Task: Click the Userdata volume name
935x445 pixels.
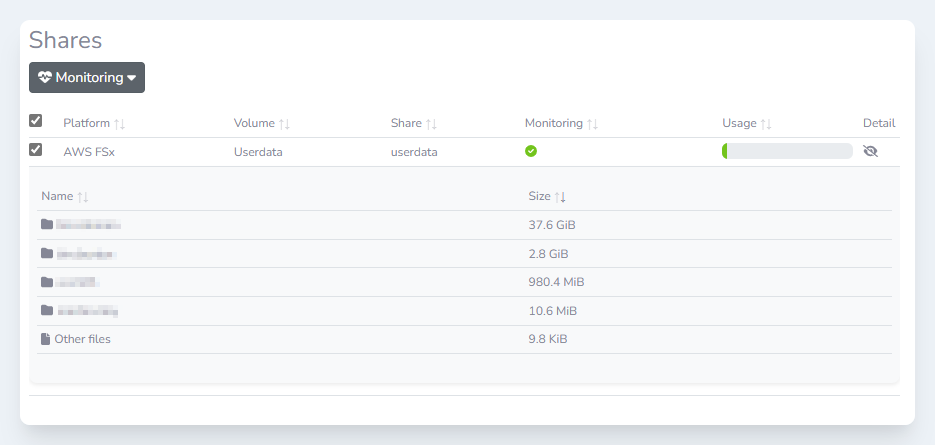Action: click(258, 152)
